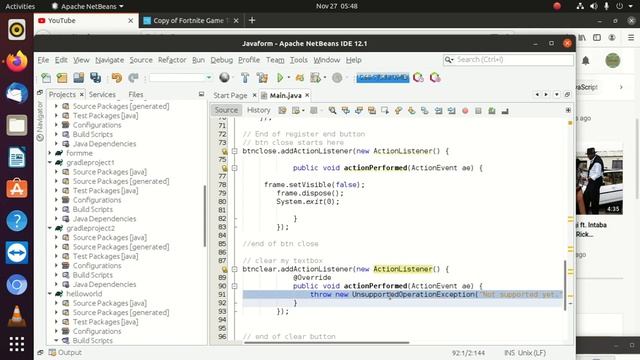Viewport: 640px width, 360px height.
Task: Click the memory usage bar to run GC
Action: [x=382, y=78]
